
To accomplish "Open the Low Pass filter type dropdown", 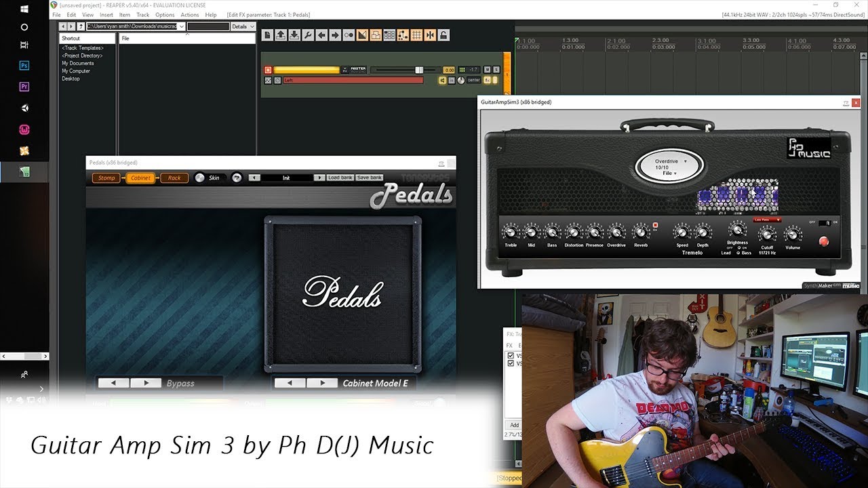I will [x=767, y=220].
